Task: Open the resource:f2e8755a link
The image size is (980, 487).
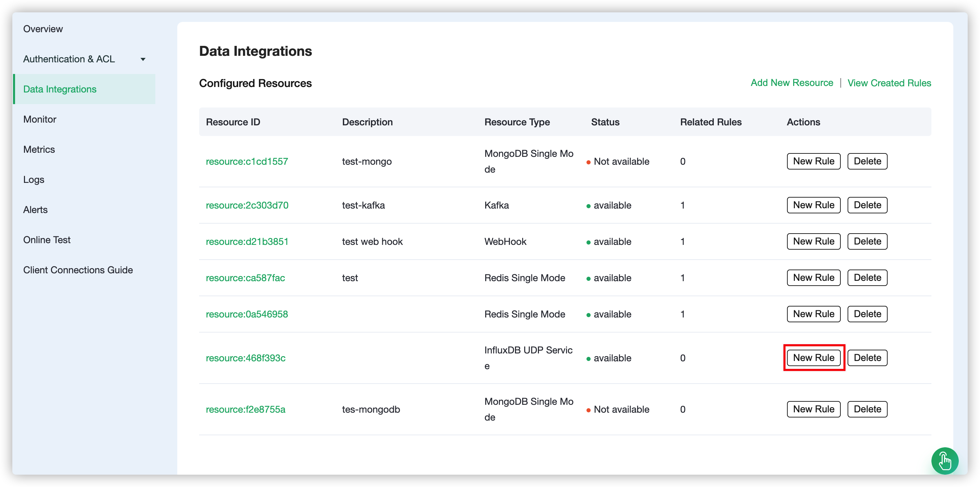Action: pos(245,409)
